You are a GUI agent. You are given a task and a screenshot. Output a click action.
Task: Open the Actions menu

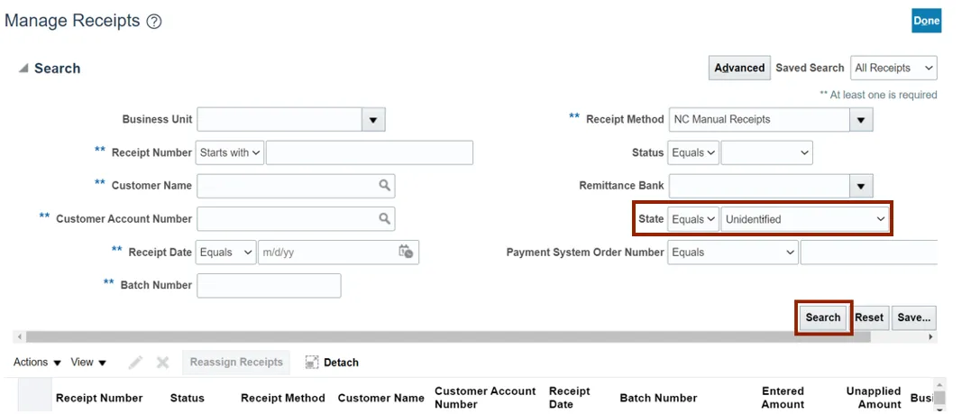point(37,363)
